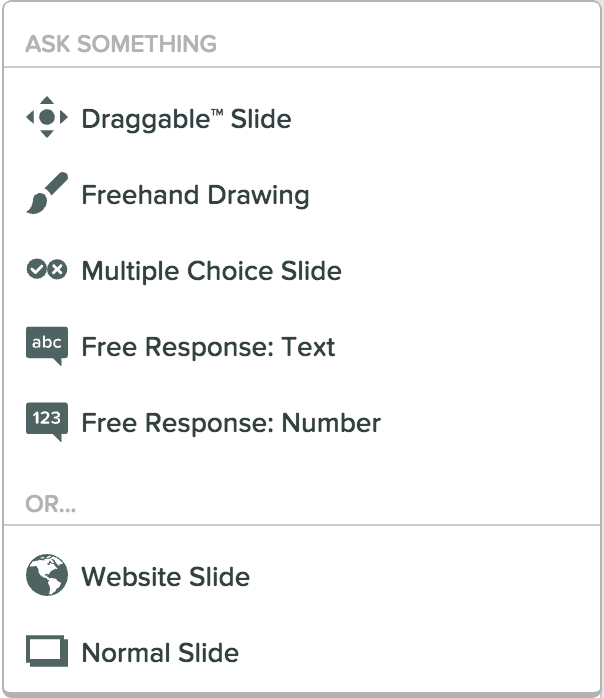Select the Draggable Slide menu entry
Screen dimensions: 604x698
pos(186,119)
